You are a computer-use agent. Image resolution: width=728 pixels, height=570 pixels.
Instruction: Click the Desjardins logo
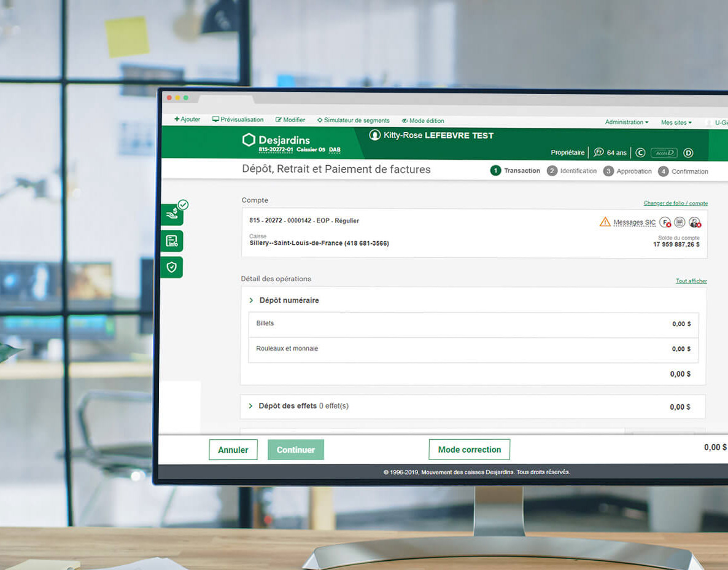click(x=276, y=140)
